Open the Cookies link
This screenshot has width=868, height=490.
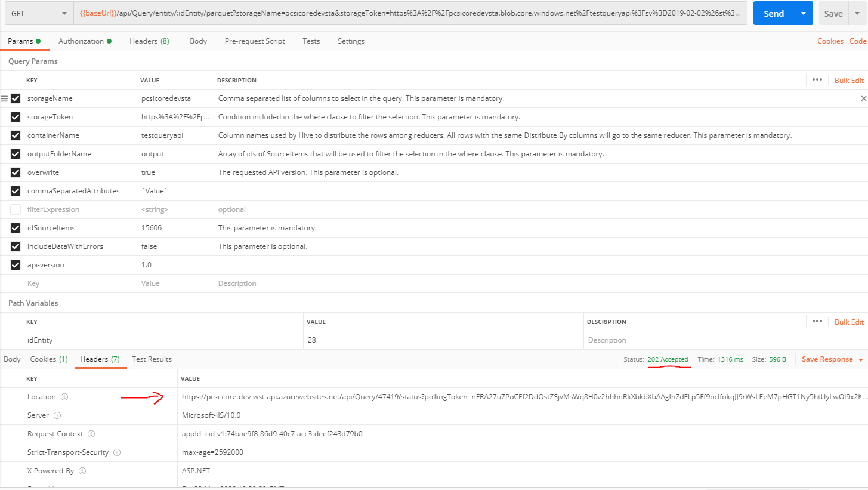pos(830,41)
